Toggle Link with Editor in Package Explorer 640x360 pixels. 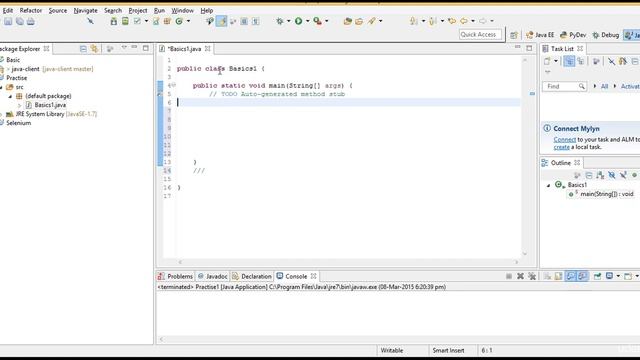tap(95, 49)
